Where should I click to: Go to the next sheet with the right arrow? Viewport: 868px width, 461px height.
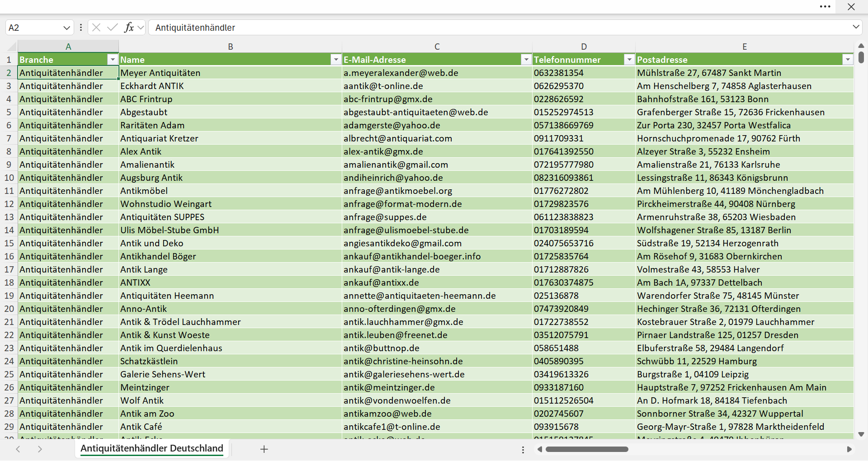coord(40,449)
